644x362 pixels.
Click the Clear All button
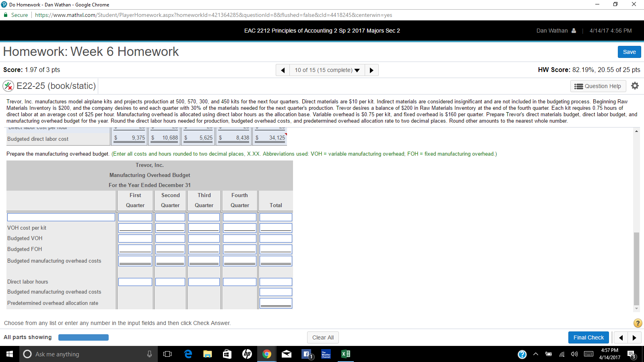coord(323,337)
